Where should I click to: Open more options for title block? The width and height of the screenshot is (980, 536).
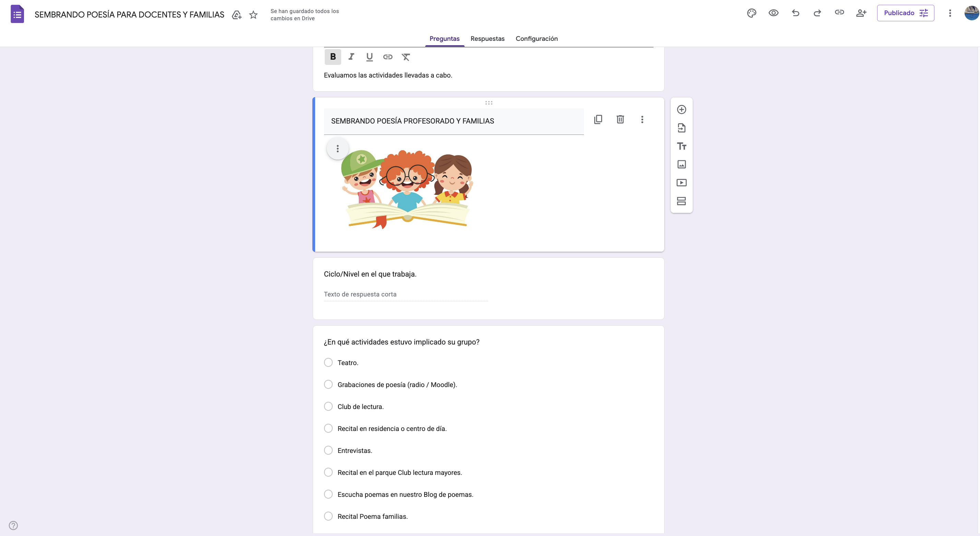642,119
